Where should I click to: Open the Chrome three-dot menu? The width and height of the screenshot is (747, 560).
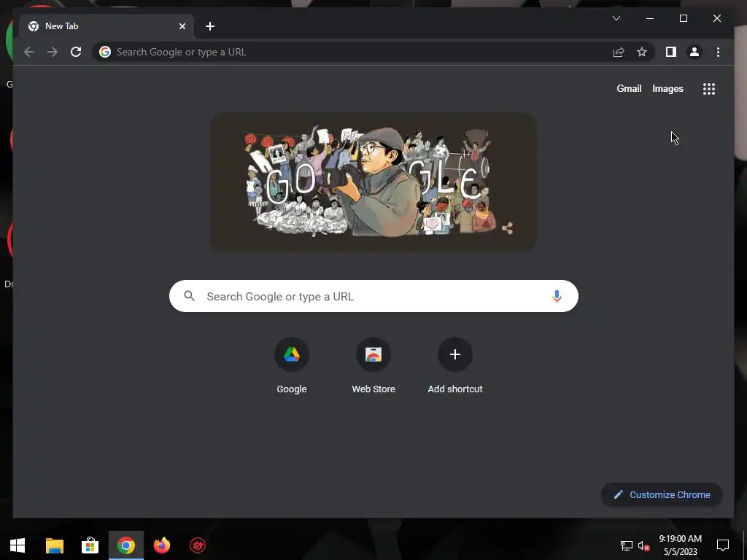718,52
